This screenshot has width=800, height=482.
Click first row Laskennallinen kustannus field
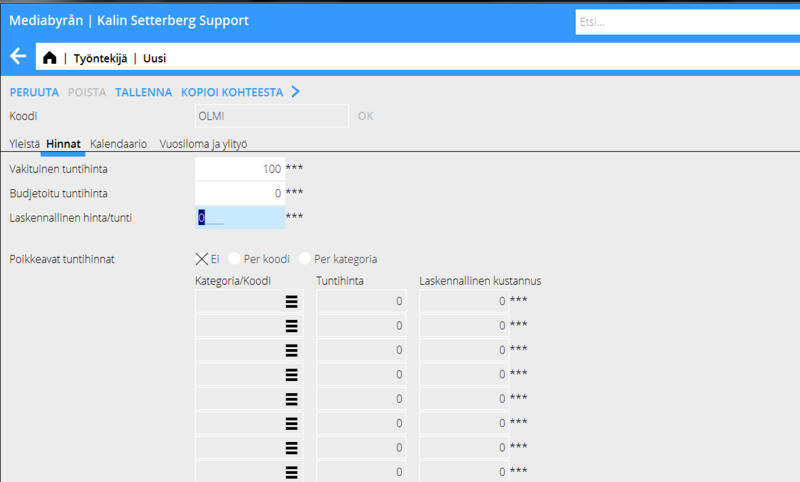pos(464,301)
